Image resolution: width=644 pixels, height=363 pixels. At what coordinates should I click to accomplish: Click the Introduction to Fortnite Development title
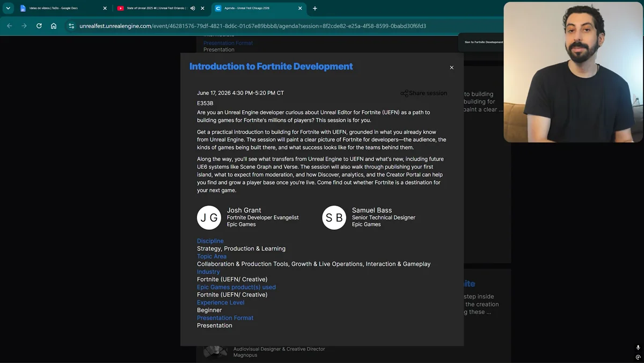coord(271,67)
